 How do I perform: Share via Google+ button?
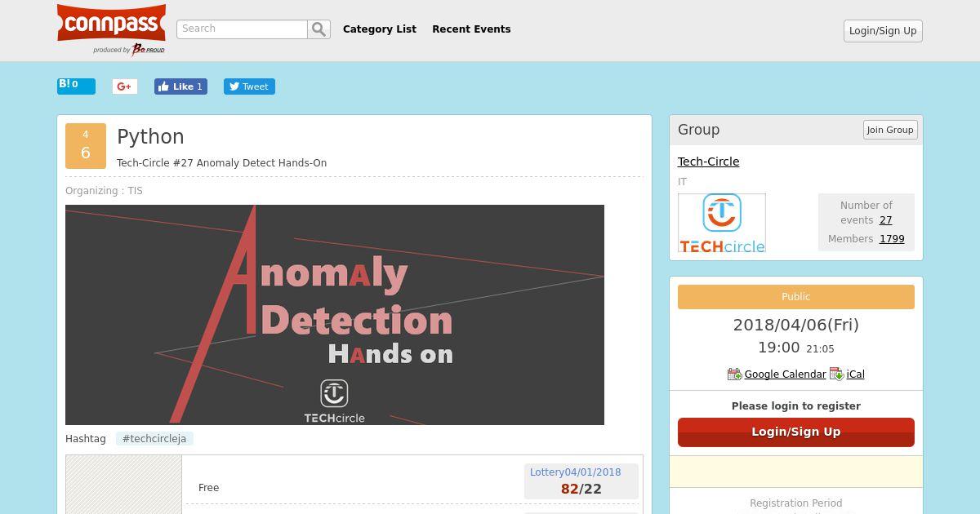click(x=125, y=86)
